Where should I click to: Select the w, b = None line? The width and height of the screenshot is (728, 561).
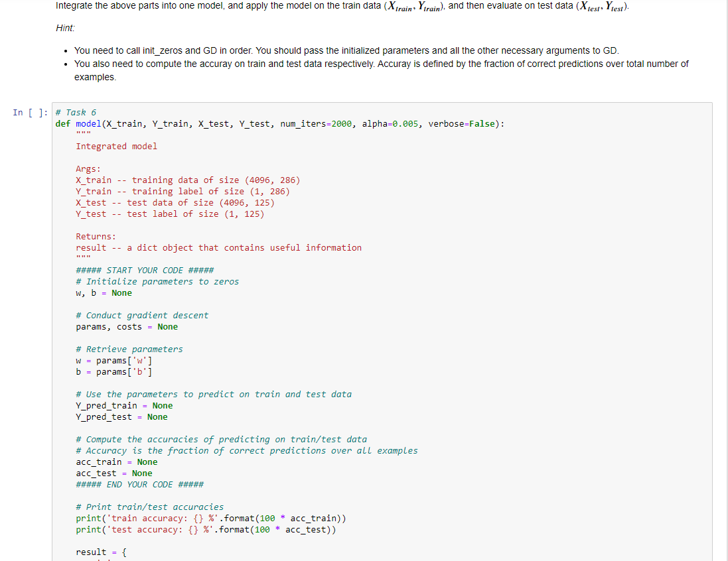pos(98,292)
